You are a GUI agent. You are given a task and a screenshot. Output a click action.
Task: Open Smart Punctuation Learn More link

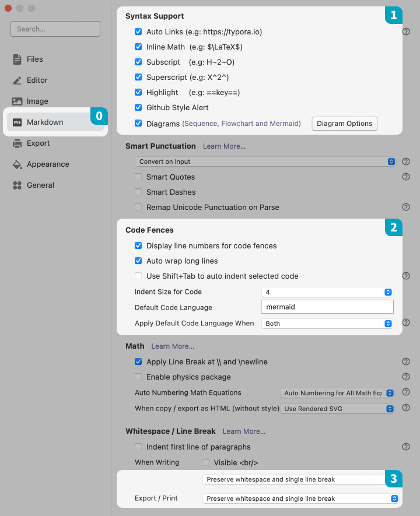point(224,146)
